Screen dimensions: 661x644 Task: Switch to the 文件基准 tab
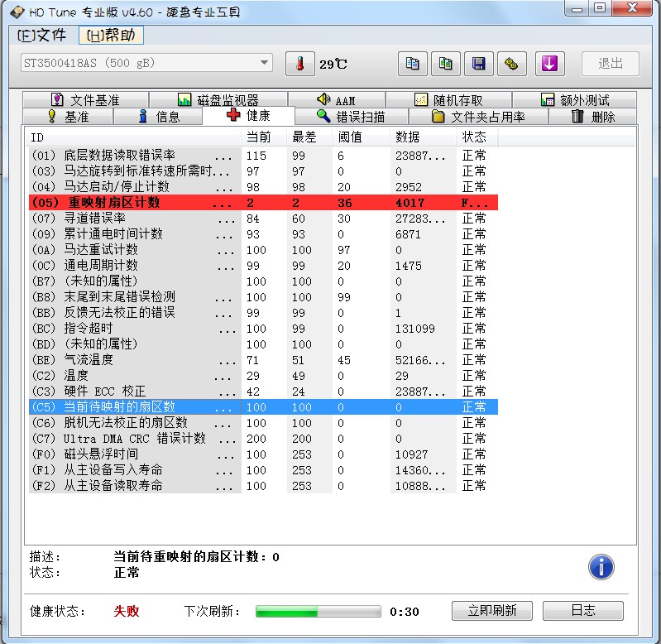pos(85,100)
